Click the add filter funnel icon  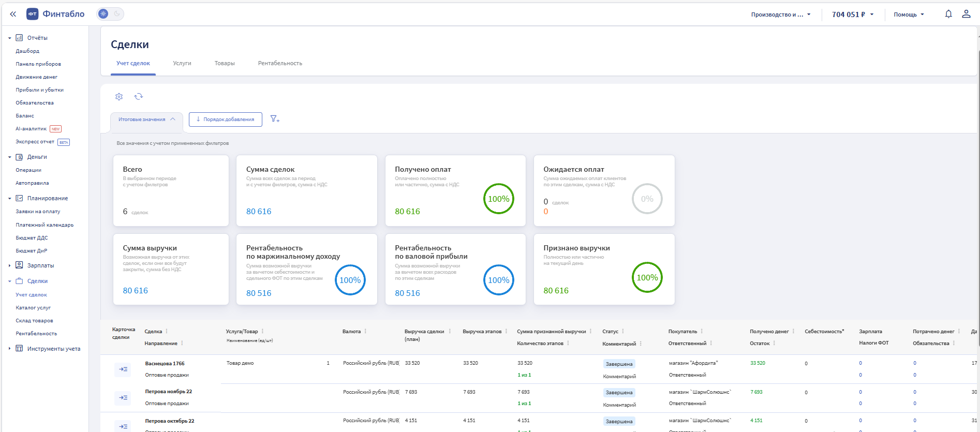click(x=275, y=120)
